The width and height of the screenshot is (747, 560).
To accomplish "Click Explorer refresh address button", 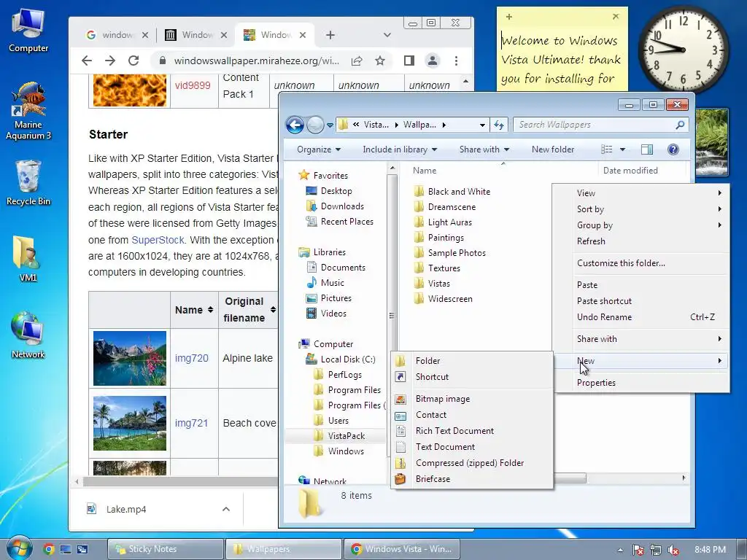I will click(x=499, y=125).
